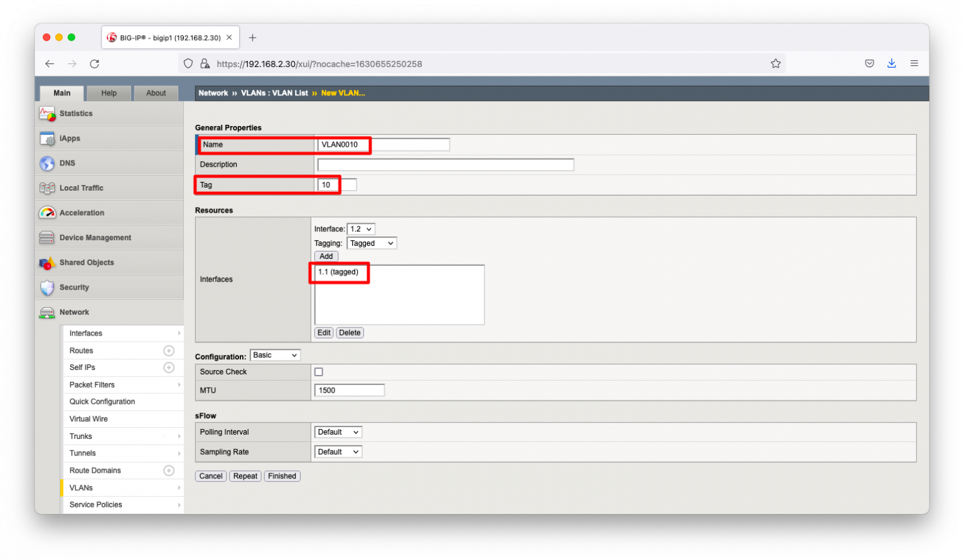Open the browser Downloads icon

click(892, 63)
